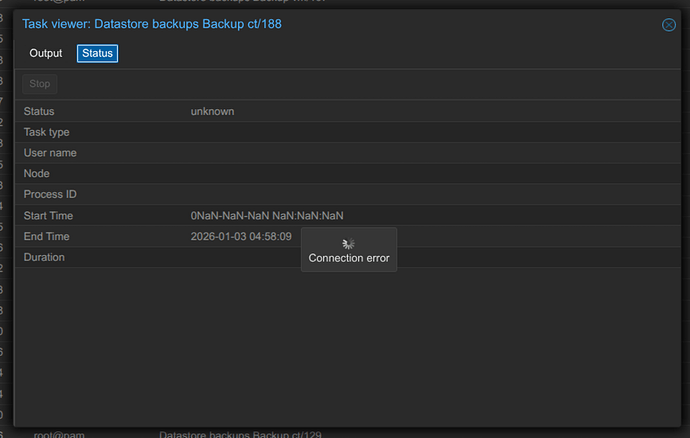Switch to the Output tab
Screen dimensions: 690x438
[46, 53]
